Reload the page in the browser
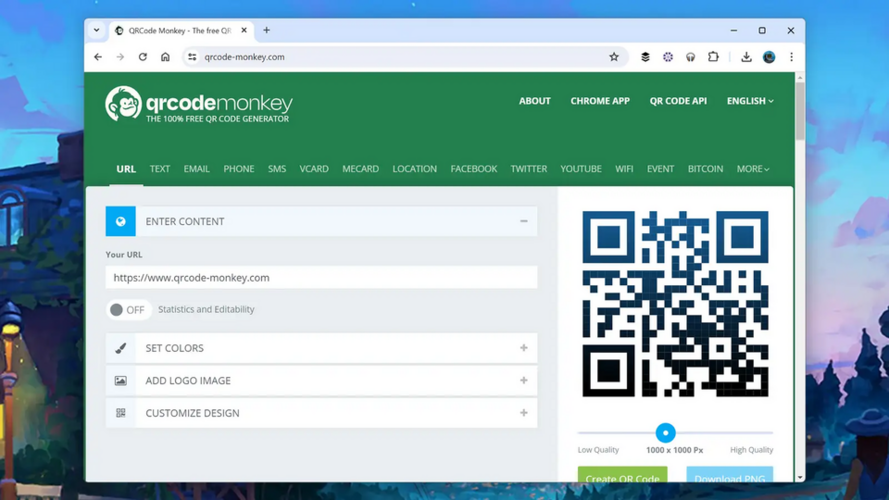This screenshot has height=500, width=889. tap(143, 57)
